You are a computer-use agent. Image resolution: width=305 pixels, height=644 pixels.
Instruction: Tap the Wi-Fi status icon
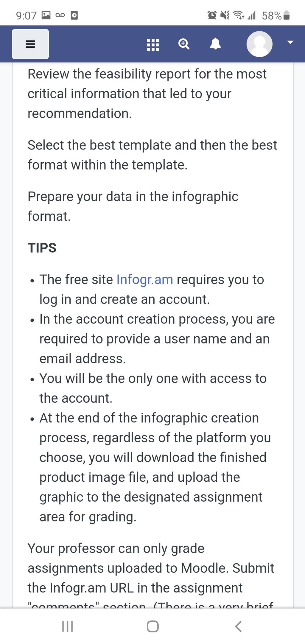tap(238, 15)
